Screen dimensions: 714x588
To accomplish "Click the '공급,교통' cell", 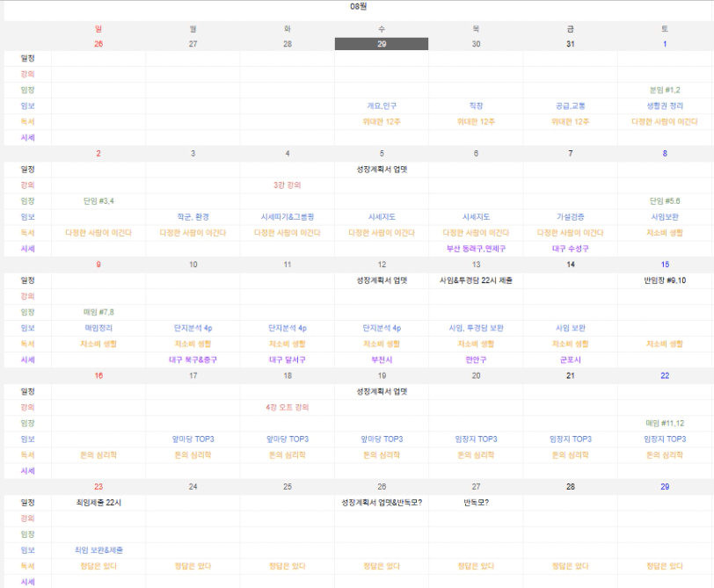I will coord(570,106).
